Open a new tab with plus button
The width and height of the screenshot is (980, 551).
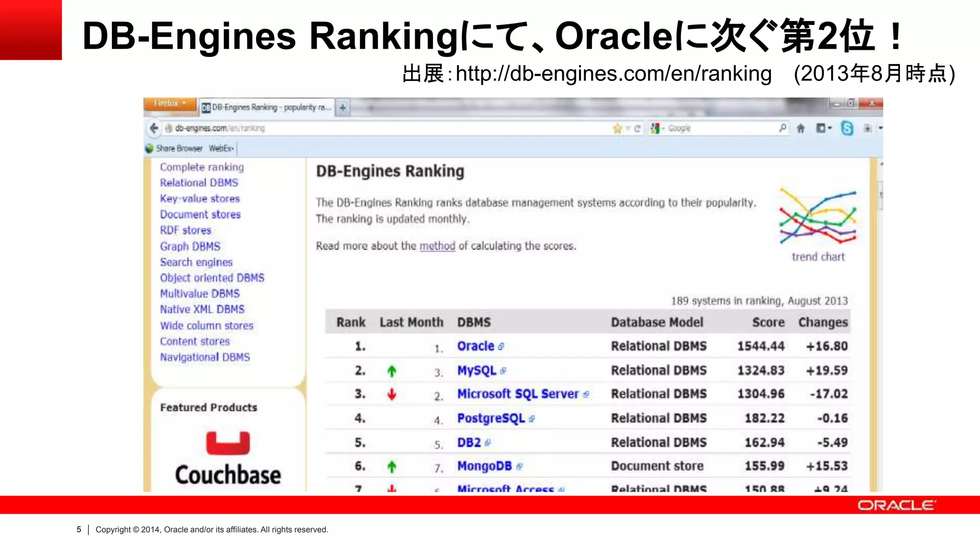pos(343,108)
